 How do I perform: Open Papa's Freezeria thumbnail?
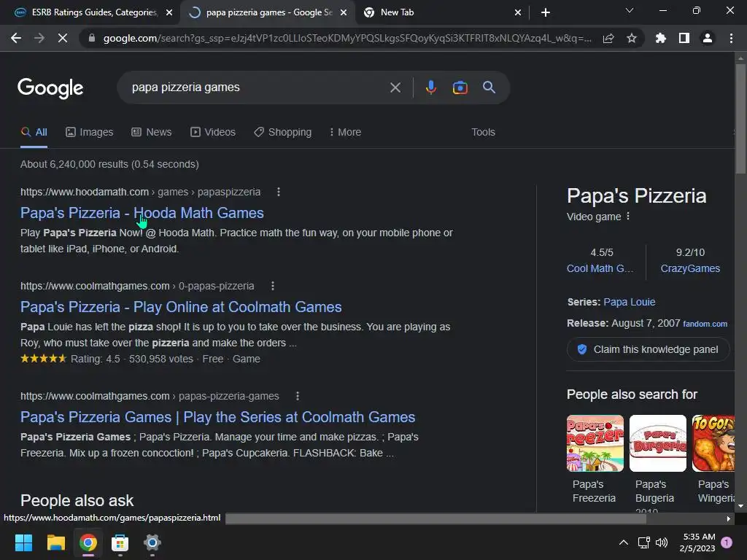[x=595, y=443]
